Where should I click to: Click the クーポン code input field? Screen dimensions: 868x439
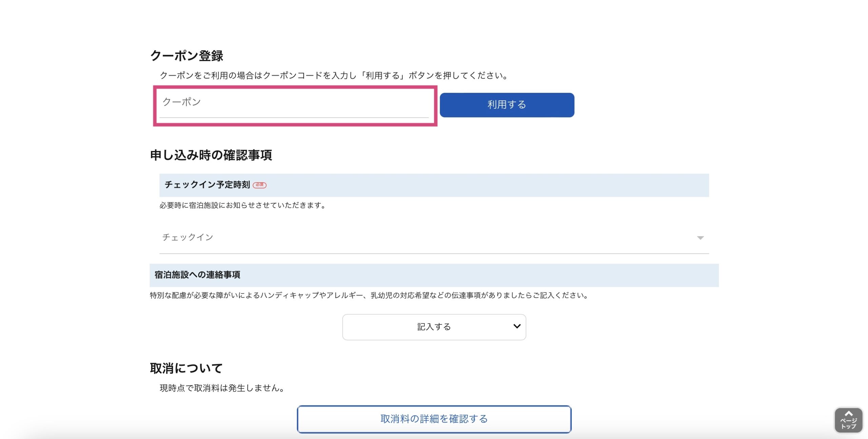click(294, 106)
